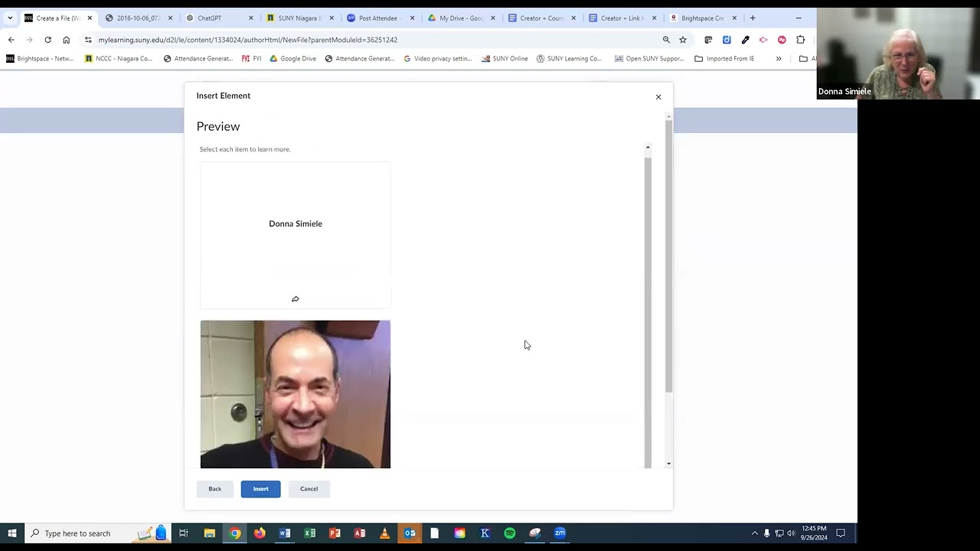Open Excel from the taskbar
The image size is (980, 551).
click(x=310, y=533)
